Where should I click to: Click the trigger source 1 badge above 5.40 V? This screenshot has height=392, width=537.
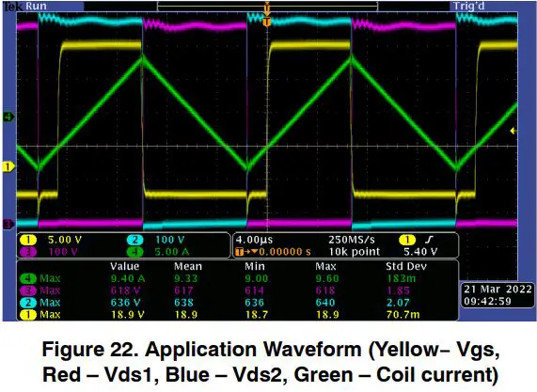[x=407, y=240]
